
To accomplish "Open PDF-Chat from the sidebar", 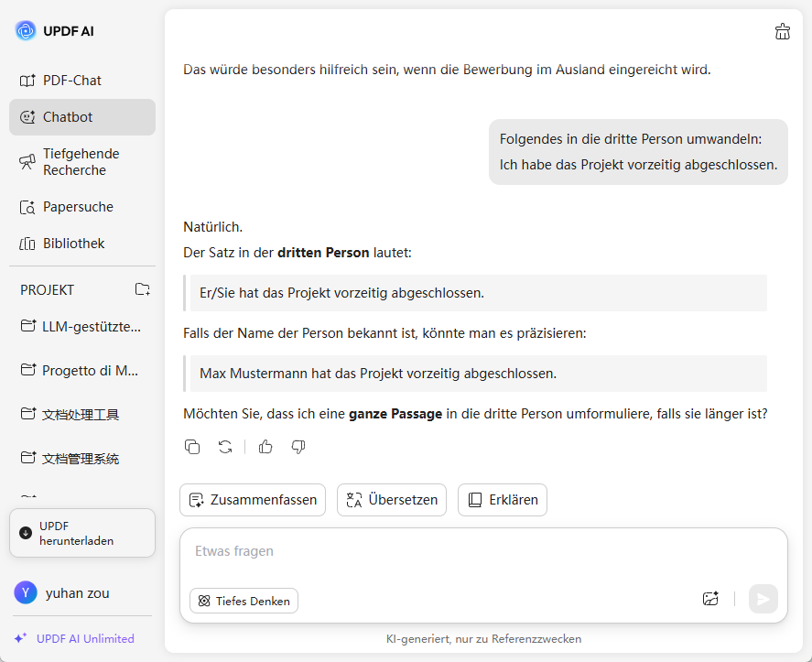I will 82,81.
